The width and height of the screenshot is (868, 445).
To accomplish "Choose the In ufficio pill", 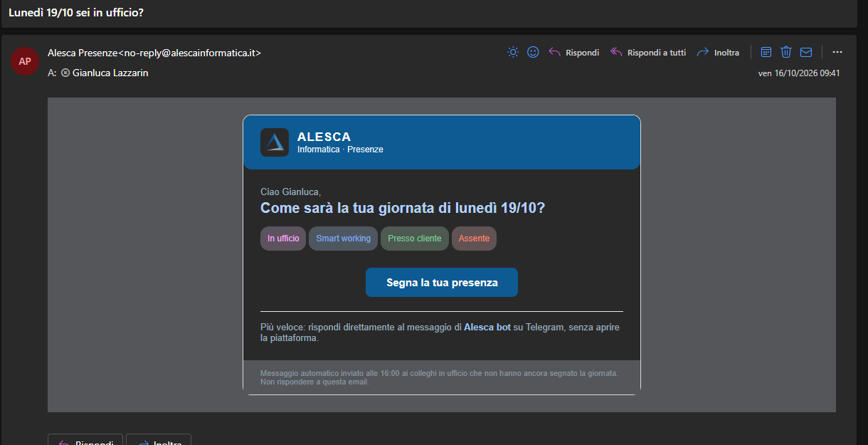I will tap(283, 239).
